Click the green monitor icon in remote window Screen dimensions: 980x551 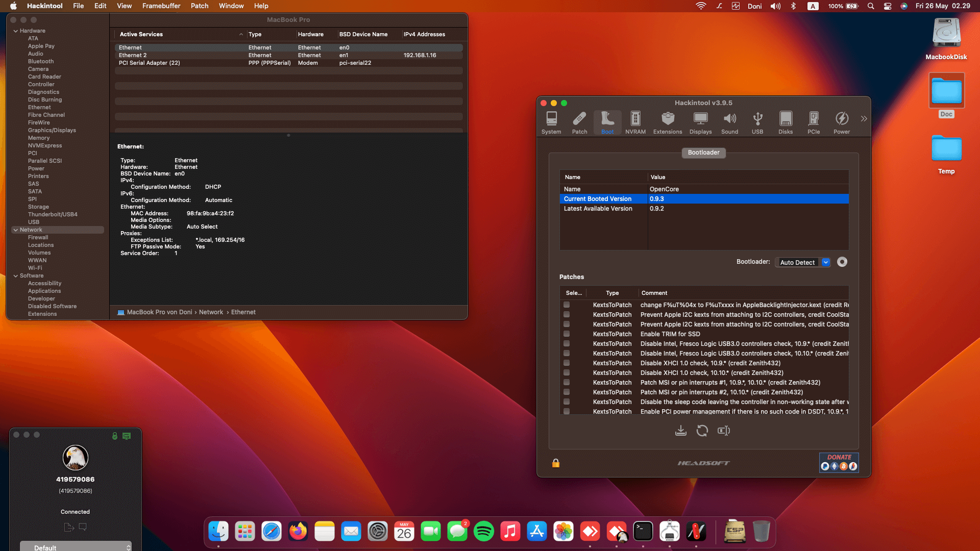127,436
